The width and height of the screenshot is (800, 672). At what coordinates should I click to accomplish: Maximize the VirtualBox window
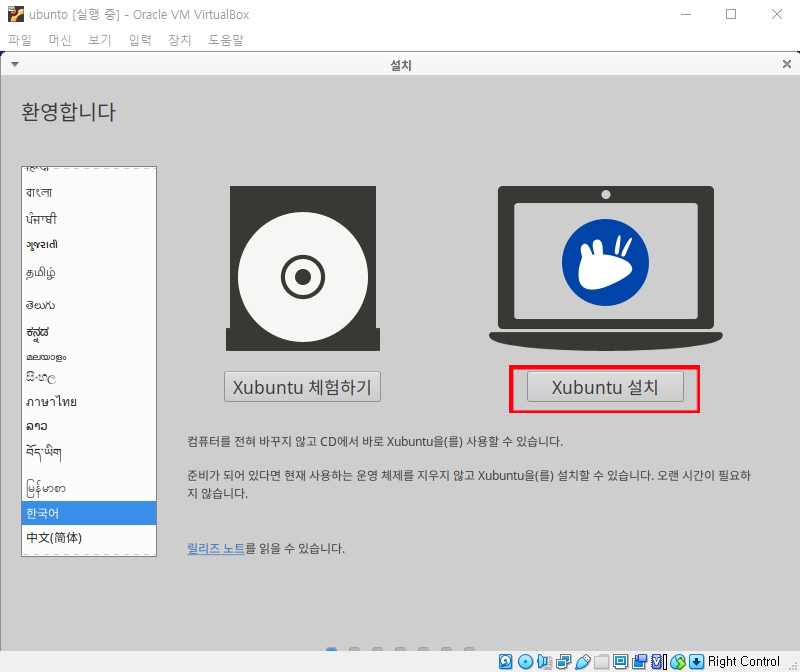point(731,14)
